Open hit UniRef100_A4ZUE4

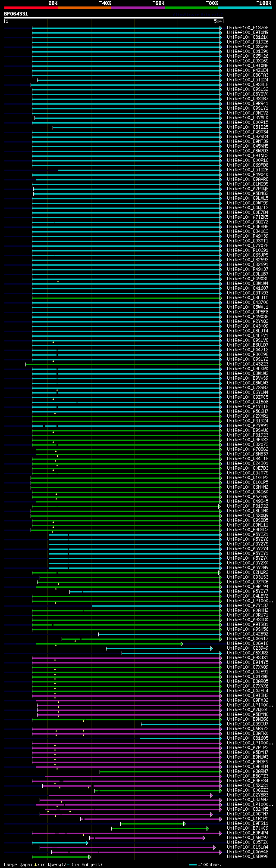[248, 71]
